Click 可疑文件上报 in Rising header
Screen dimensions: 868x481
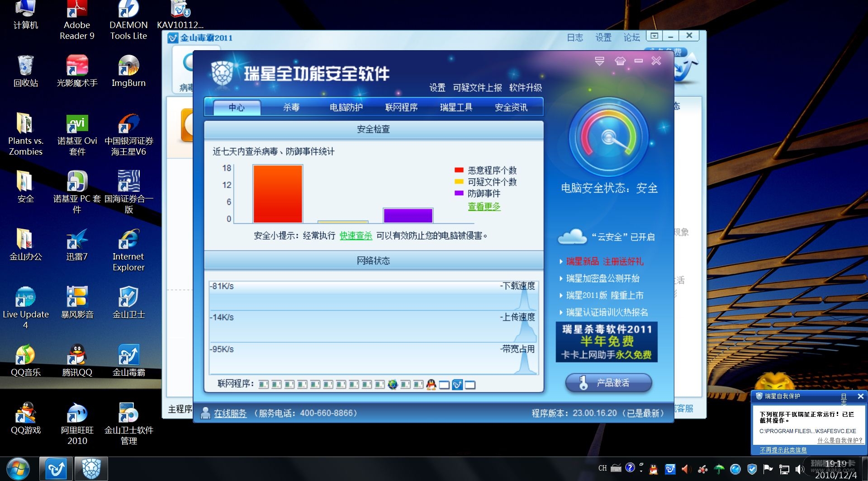coord(477,88)
